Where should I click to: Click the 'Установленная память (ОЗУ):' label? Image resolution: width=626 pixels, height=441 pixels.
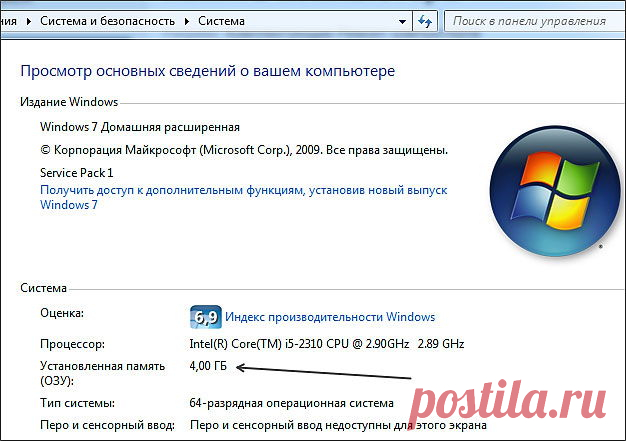tap(102, 373)
